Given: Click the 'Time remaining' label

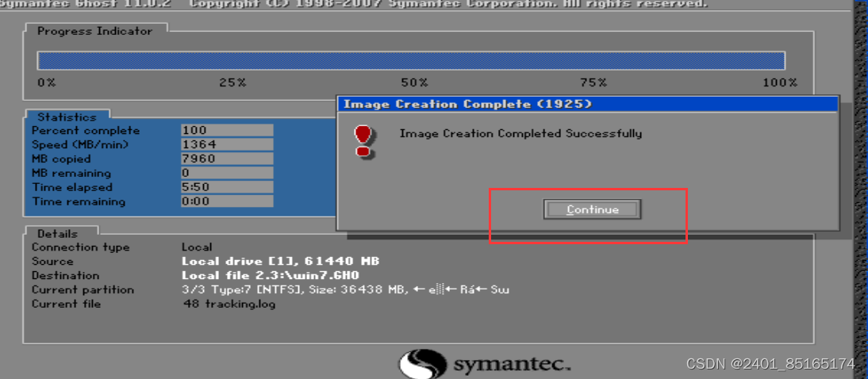Looking at the screenshot, I should (79, 201).
